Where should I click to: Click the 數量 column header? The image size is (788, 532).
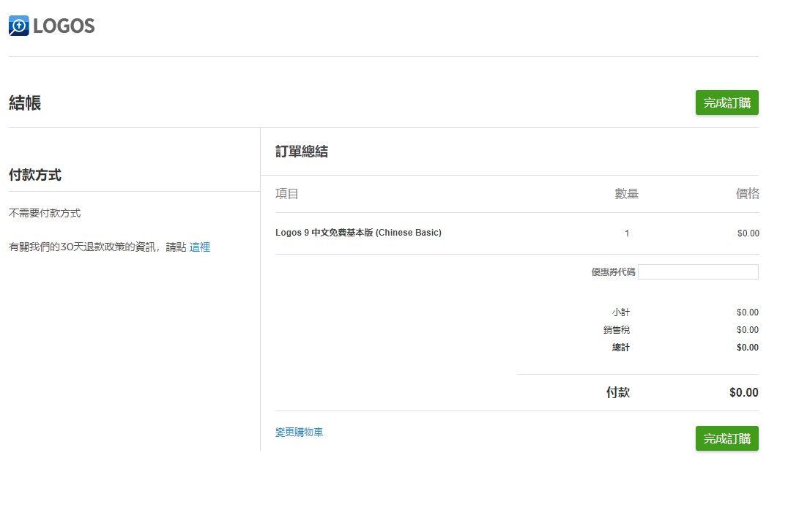(627, 193)
